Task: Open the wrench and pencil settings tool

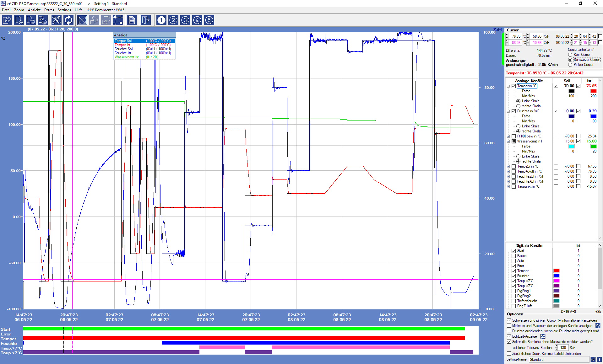Action: [56, 20]
